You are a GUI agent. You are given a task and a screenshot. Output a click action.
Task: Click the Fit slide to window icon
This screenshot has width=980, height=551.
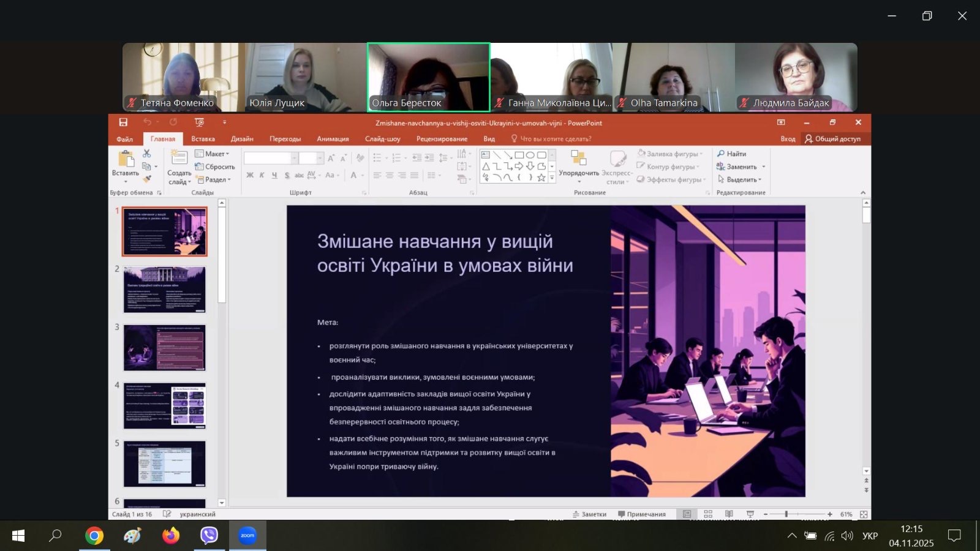point(864,514)
